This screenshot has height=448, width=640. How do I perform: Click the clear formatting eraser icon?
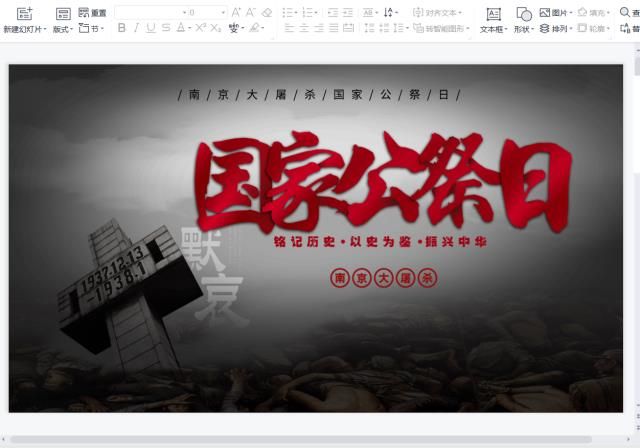coord(267,13)
